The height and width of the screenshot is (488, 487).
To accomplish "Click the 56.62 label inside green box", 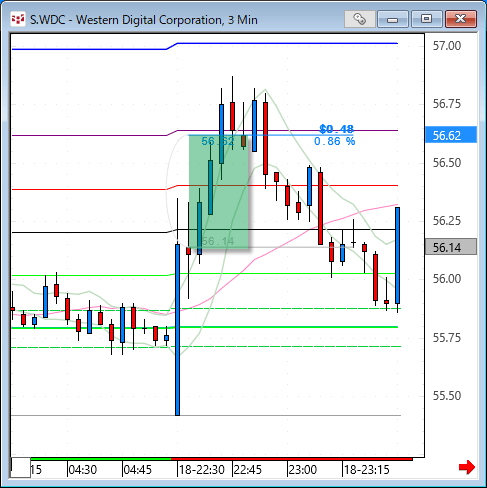I will pos(218,141).
